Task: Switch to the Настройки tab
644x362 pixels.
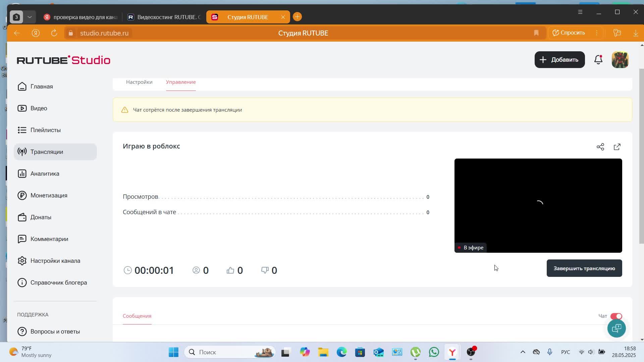Action: (139, 82)
